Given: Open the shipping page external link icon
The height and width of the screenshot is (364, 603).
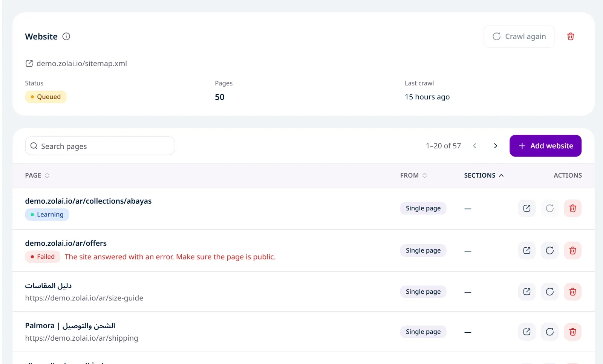Looking at the screenshot, I should [x=527, y=332].
